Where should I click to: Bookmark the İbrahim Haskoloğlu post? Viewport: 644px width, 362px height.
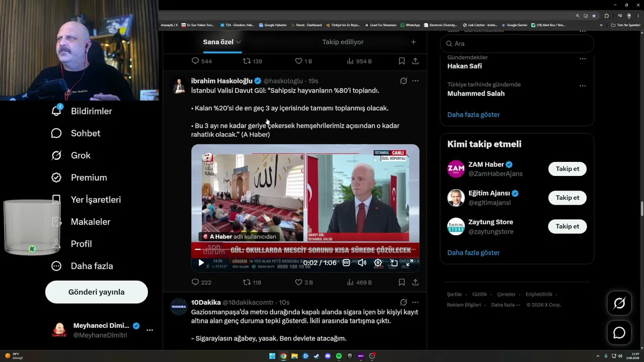coord(401,283)
